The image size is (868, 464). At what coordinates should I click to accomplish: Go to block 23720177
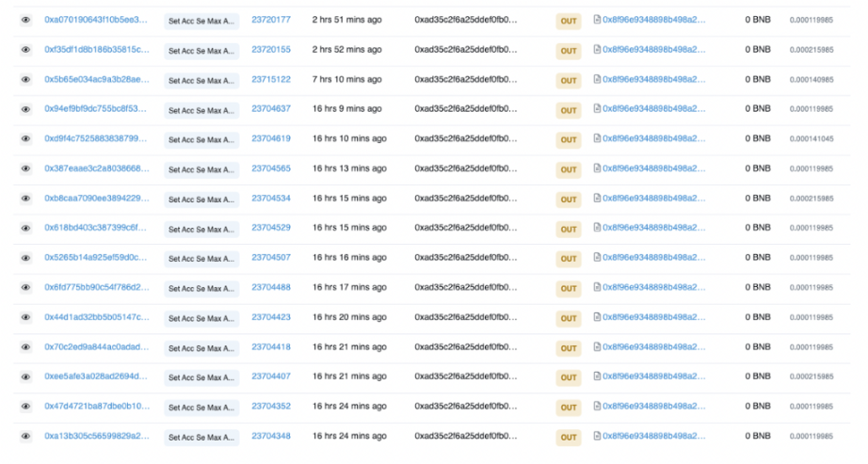point(271,20)
